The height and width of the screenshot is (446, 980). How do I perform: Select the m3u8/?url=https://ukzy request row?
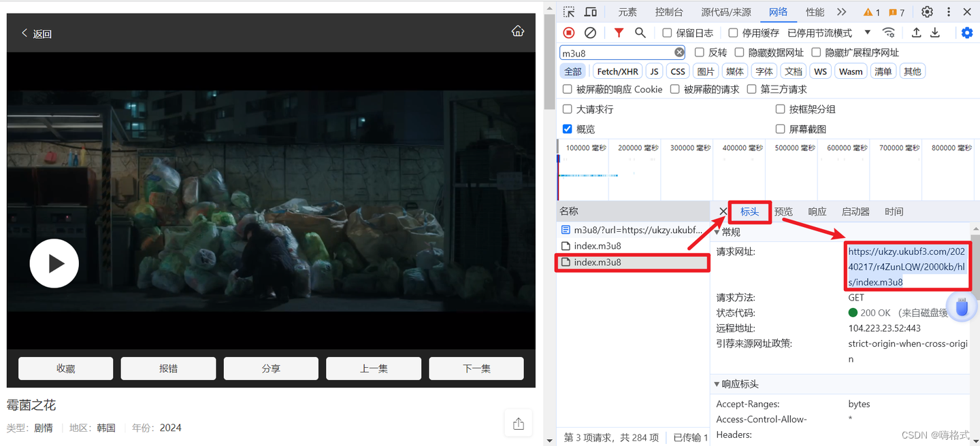633,230
